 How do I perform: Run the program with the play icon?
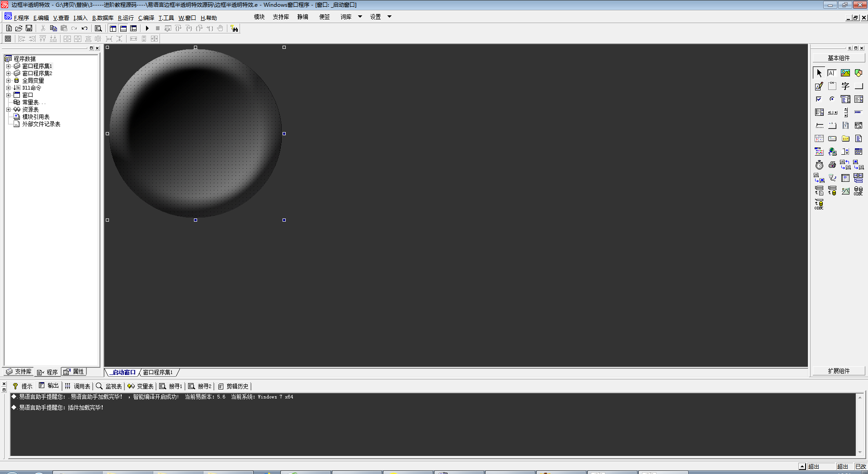tap(147, 28)
